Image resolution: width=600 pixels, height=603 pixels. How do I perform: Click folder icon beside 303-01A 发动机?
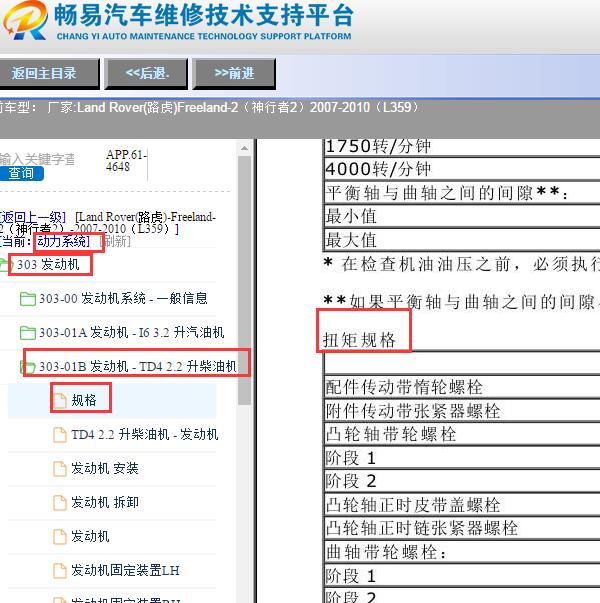[x=28, y=333]
